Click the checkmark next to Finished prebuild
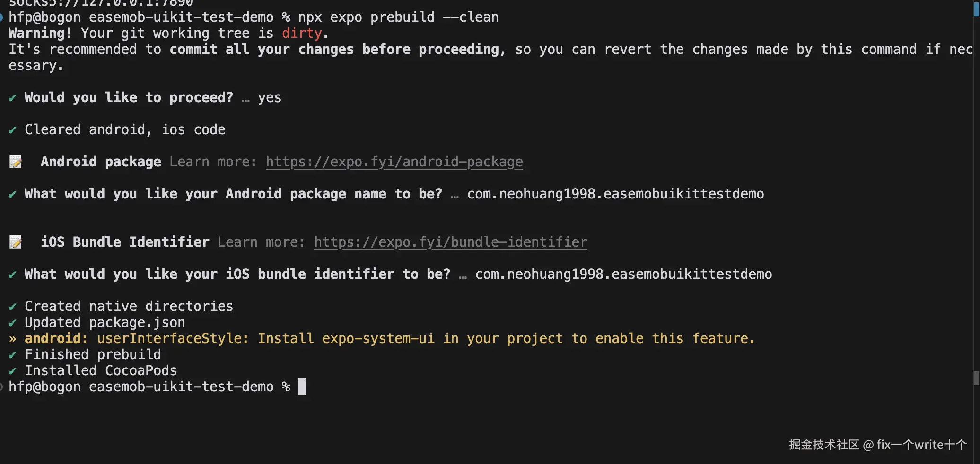 (x=13, y=355)
